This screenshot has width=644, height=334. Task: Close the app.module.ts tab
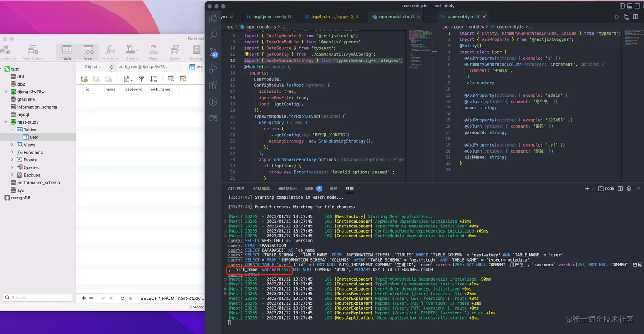coord(419,17)
